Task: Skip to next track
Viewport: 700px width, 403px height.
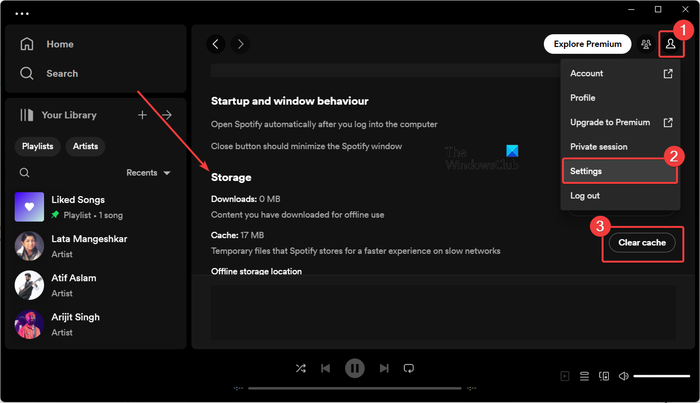Action: [384, 368]
